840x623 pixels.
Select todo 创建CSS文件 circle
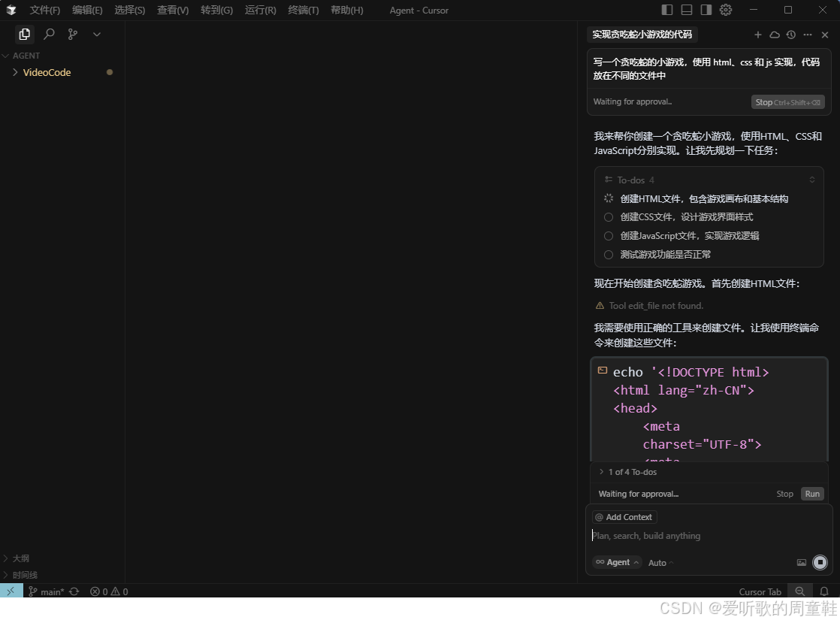pos(609,217)
